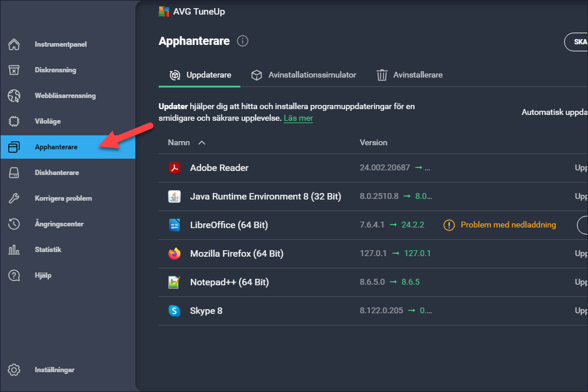Click the Skype 8 app icon
This screenshot has height=392, width=588.
(x=174, y=310)
